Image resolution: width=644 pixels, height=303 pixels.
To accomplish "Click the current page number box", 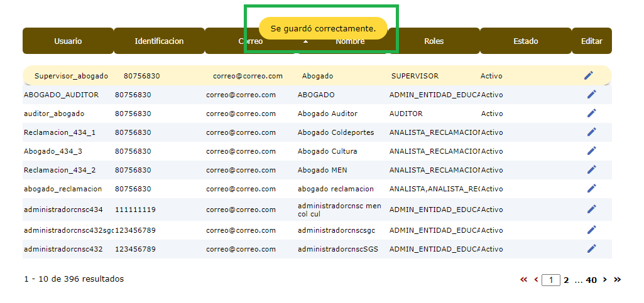I will [550, 280].
